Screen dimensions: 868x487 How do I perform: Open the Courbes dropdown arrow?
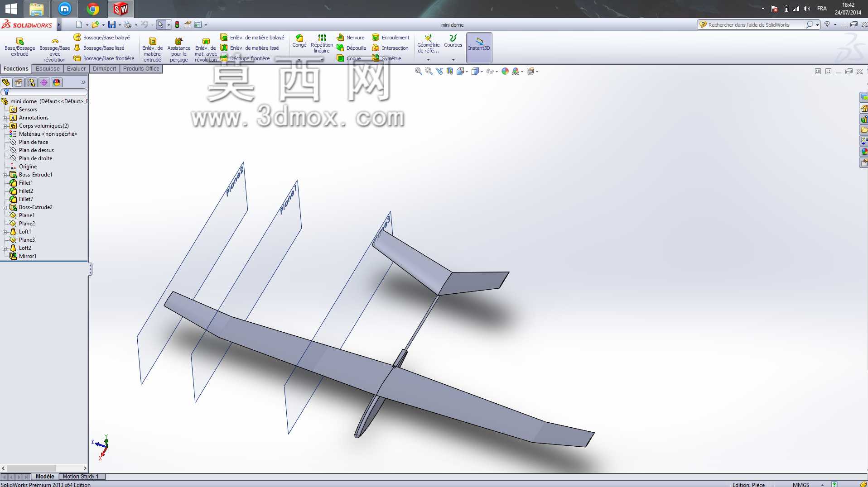pos(453,60)
